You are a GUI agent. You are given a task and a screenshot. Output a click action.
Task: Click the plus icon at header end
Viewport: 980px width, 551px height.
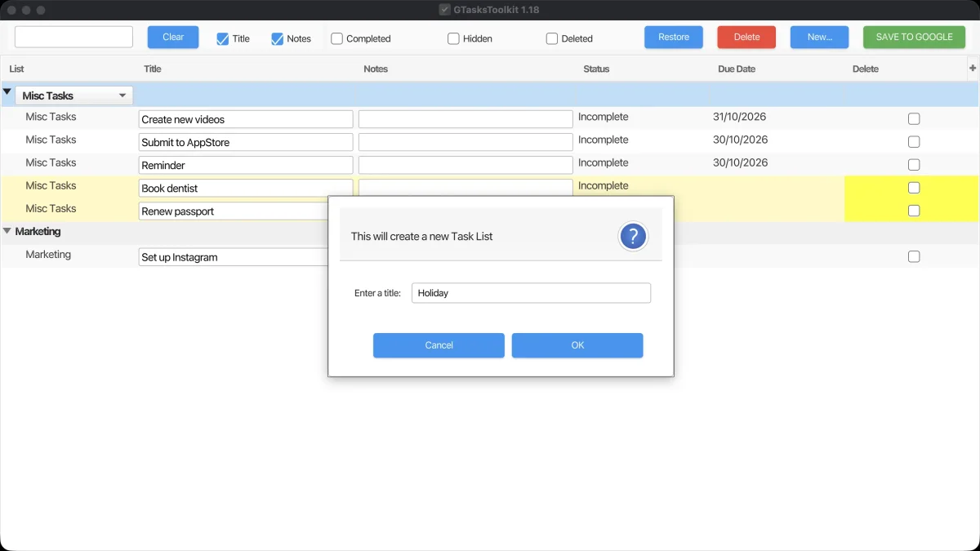coord(972,69)
